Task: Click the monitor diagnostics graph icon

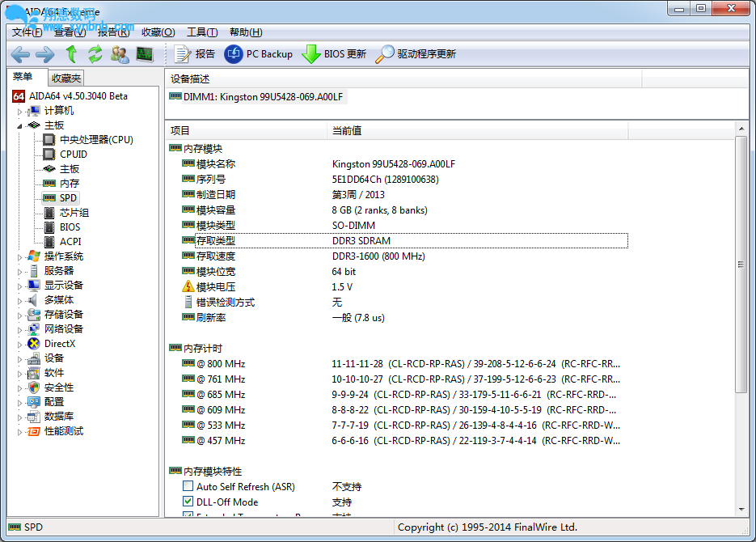Action: [145, 54]
